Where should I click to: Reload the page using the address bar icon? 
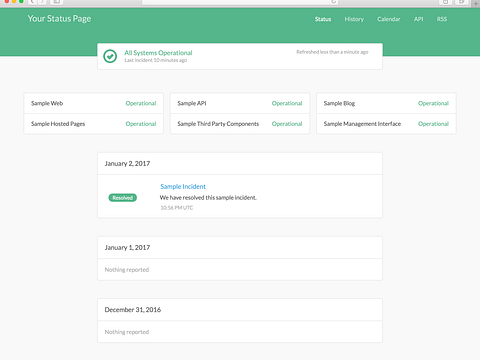tap(333, 2)
